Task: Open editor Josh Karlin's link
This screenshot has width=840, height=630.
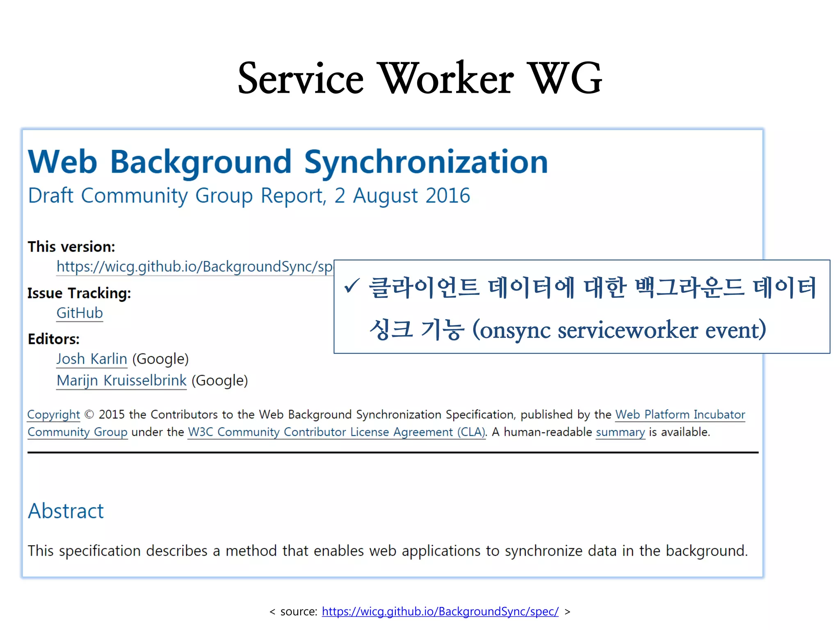Action: click(92, 359)
